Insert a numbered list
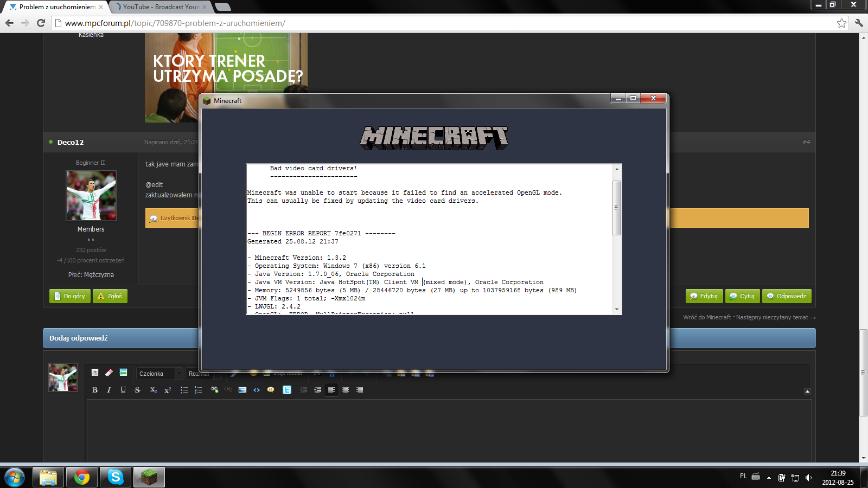This screenshot has height=488, width=868. (x=198, y=390)
